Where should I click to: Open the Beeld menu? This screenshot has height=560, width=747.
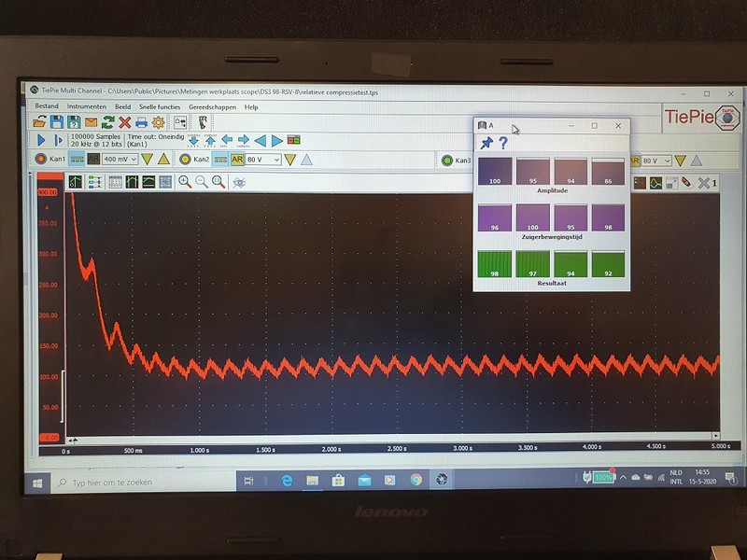point(123,106)
